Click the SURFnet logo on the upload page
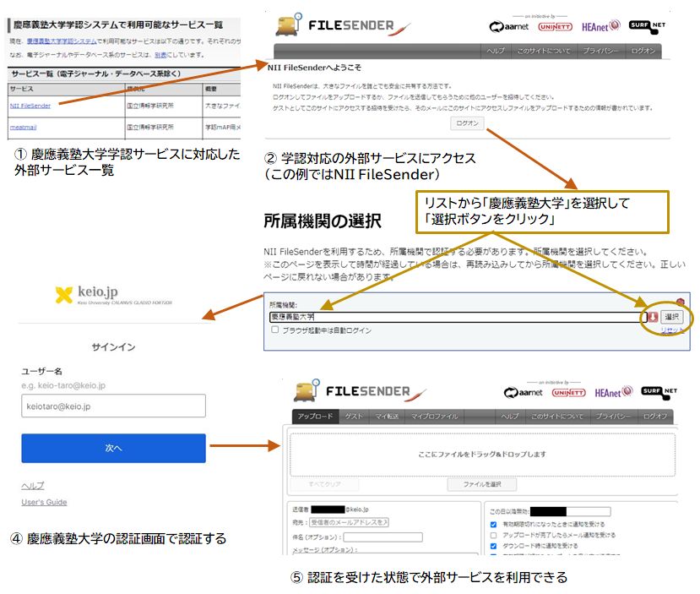The image size is (700, 594). click(x=657, y=390)
